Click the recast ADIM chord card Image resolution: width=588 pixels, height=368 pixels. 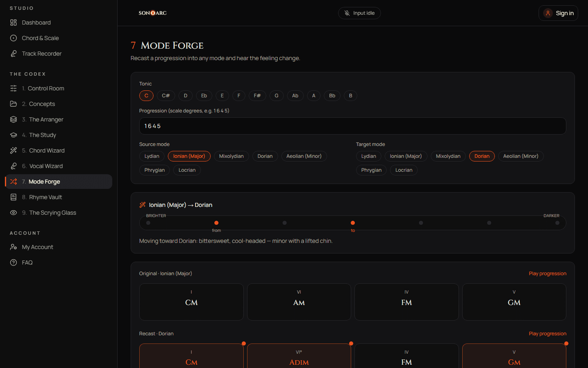pos(299,356)
